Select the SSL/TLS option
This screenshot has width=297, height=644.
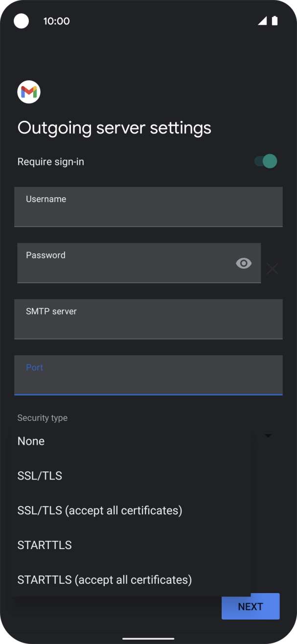(40, 476)
